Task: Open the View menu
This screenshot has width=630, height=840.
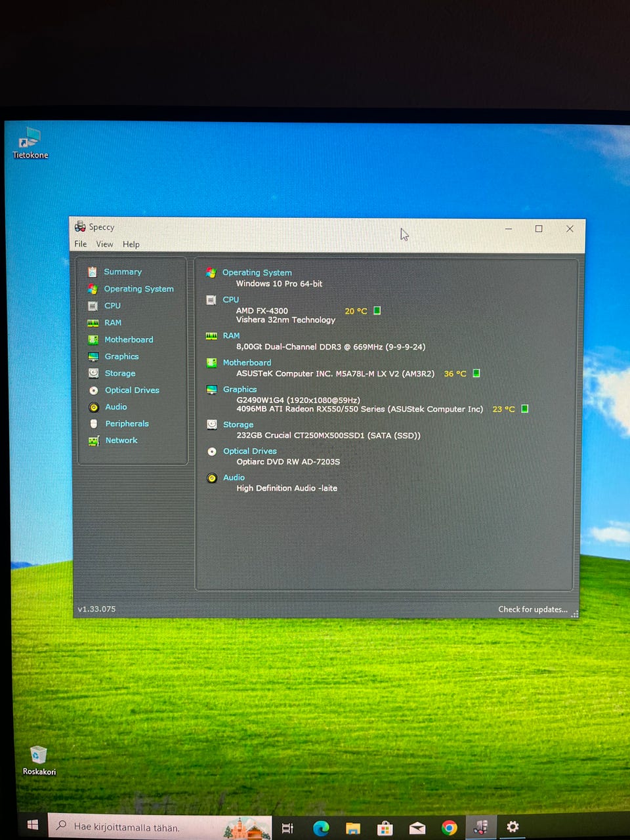Action: [x=104, y=244]
